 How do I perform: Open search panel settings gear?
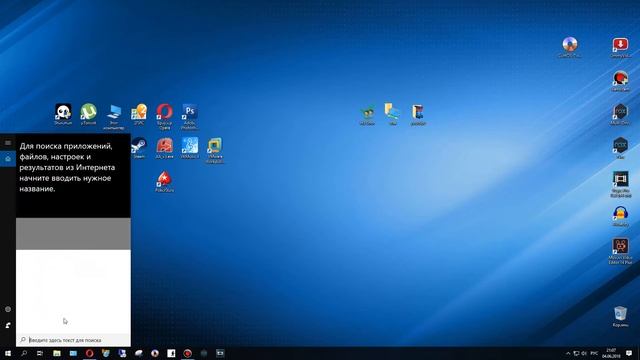click(x=8, y=309)
